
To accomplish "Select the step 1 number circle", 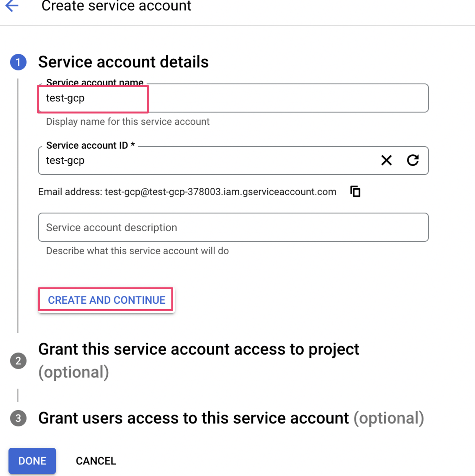I will coord(18,62).
